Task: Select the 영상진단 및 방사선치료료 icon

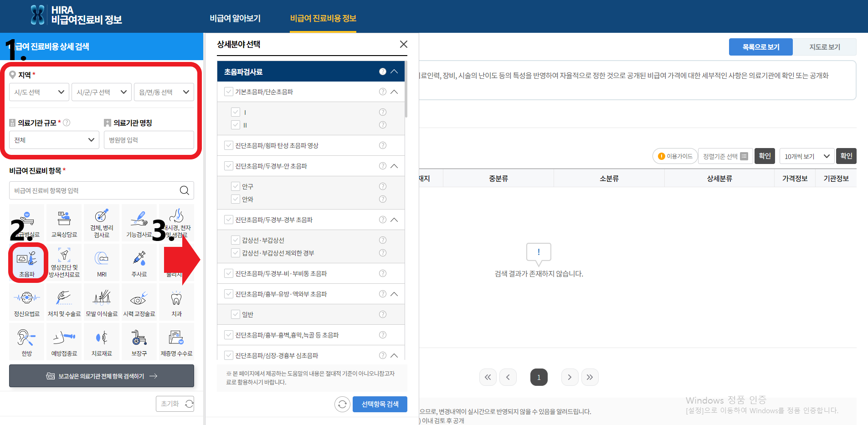Action: point(64,262)
